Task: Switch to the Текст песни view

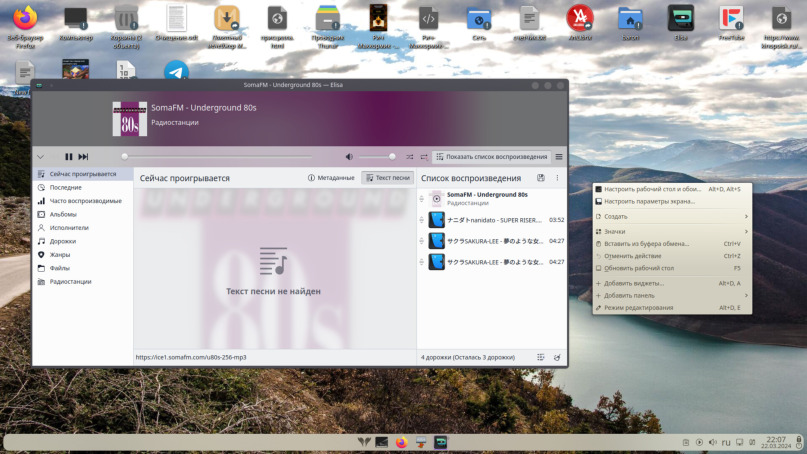Action: click(387, 178)
